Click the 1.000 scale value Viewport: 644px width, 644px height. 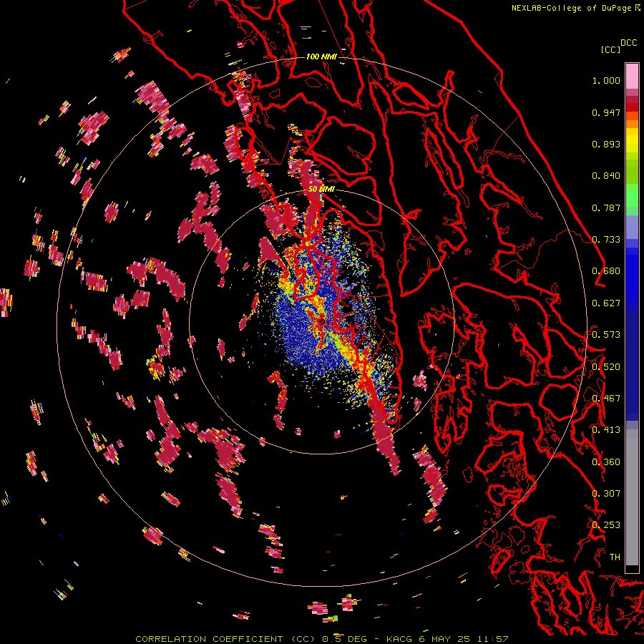pos(606,80)
